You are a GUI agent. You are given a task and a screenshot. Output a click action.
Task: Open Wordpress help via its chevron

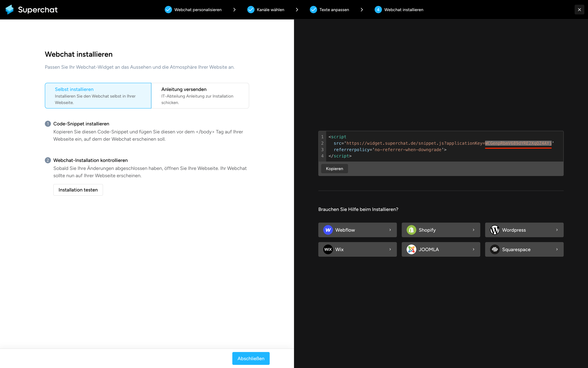point(557,230)
